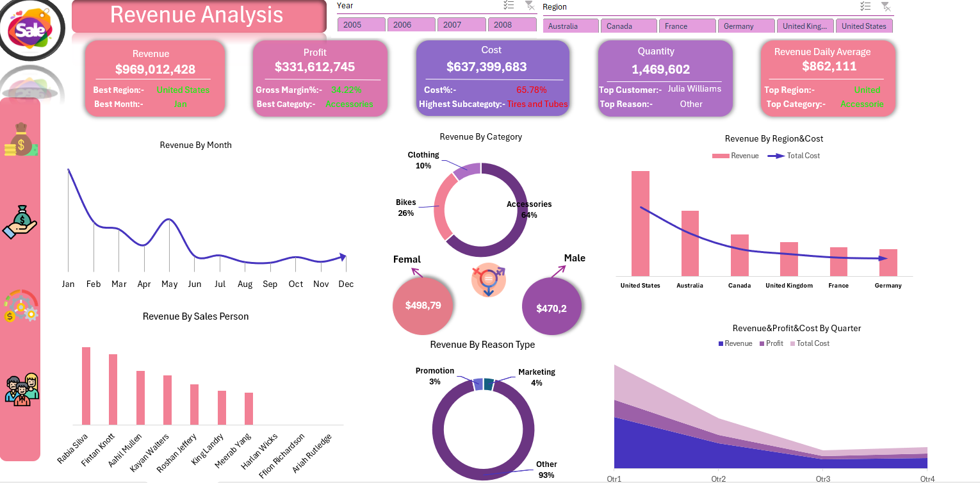
Task: Choose Australia in the Region slicer
Action: click(x=571, y=26)
